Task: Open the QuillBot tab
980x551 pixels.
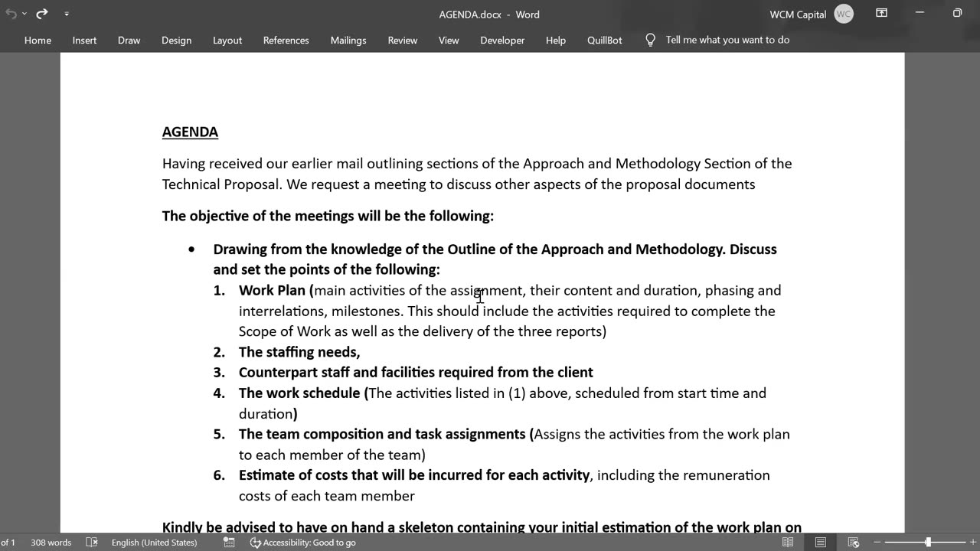Action: 605,40
